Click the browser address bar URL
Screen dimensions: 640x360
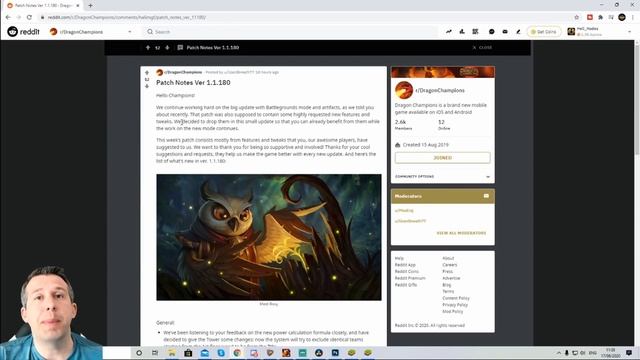(127, 17)
